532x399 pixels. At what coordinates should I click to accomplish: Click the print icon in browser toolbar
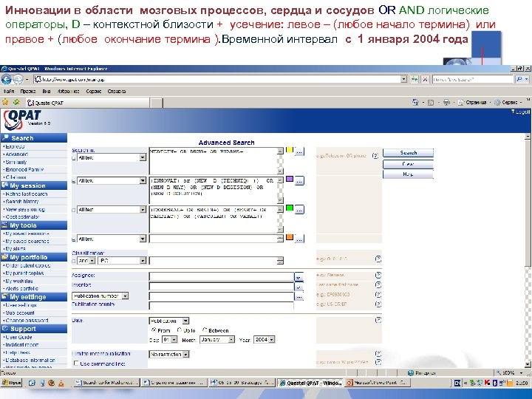(x=446, y=102)
